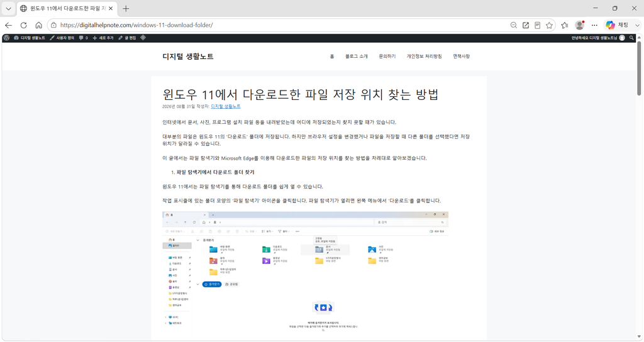
Task: Click the scrollbar up arrow
Action: coord(639,37)
